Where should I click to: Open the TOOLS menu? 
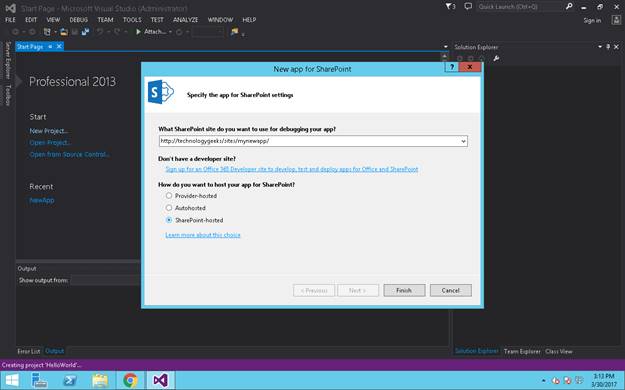tap(132, 20)
